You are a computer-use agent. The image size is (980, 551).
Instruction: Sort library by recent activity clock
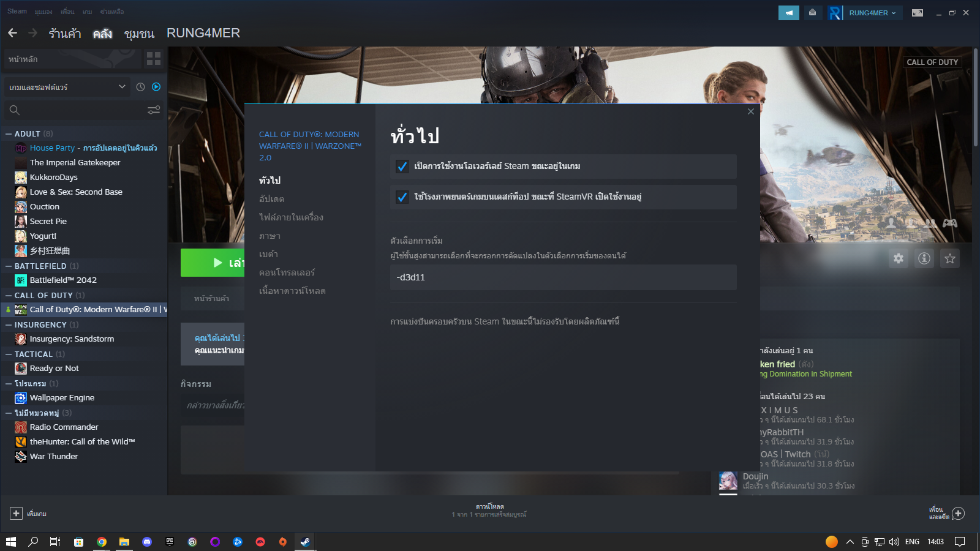140,87
